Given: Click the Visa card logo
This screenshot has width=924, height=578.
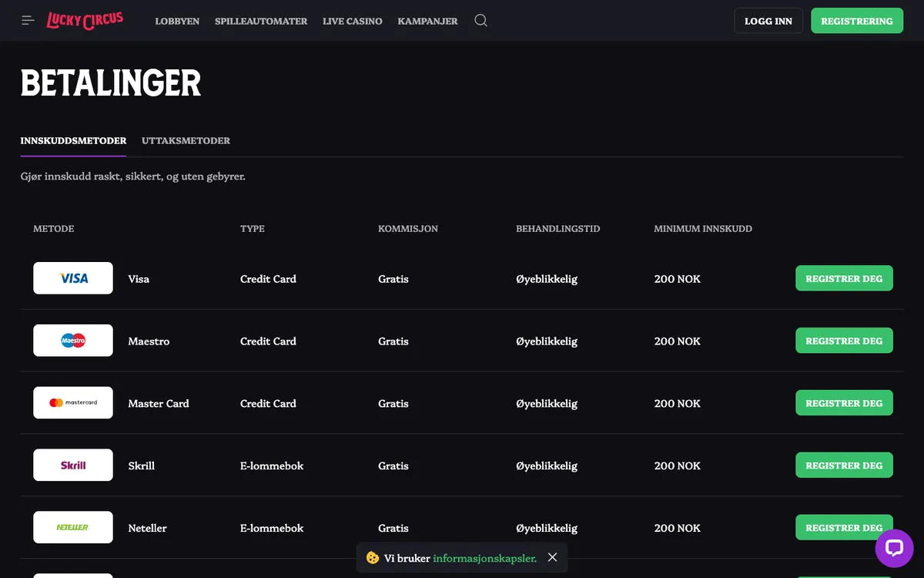Looking at the screenshot, I should click(73, 278).
